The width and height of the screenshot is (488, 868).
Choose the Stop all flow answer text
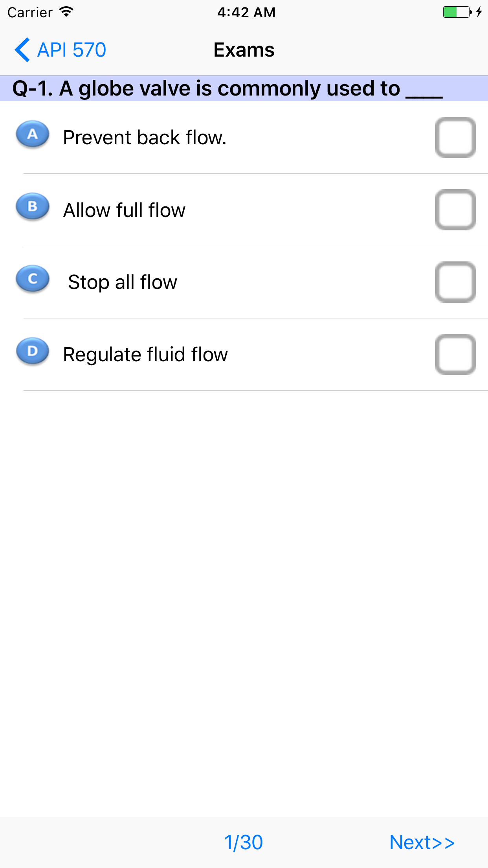[123, 282]
